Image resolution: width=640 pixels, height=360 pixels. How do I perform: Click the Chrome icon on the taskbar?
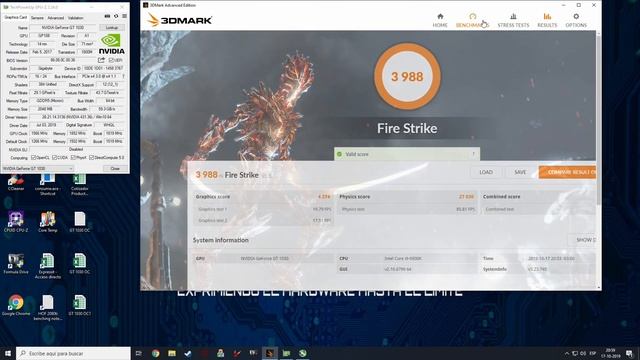coord(156,353)
